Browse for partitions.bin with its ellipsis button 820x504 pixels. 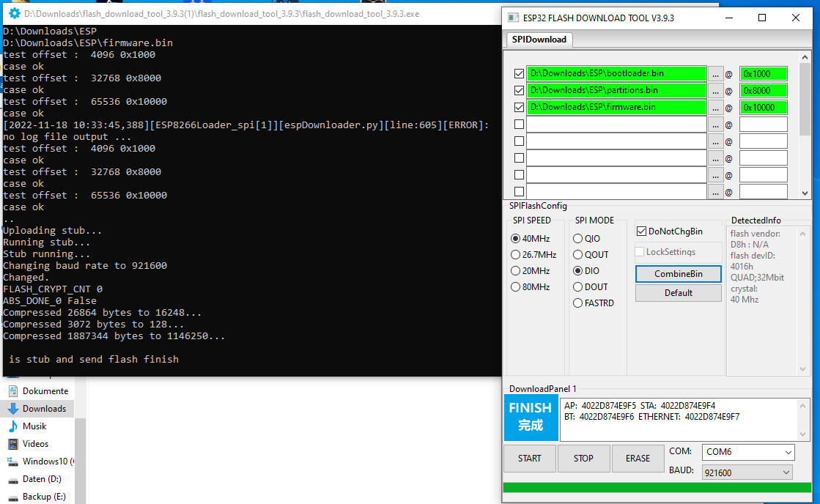[x=715, y=91]
